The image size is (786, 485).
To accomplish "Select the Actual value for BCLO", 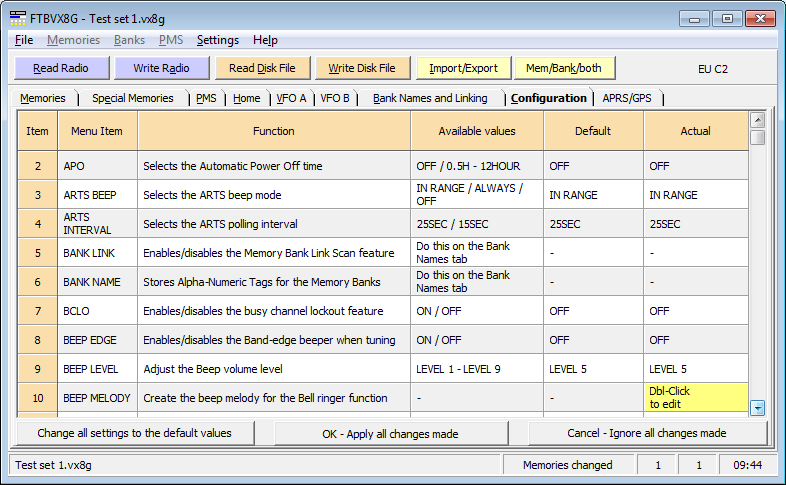I will (696, 311).
